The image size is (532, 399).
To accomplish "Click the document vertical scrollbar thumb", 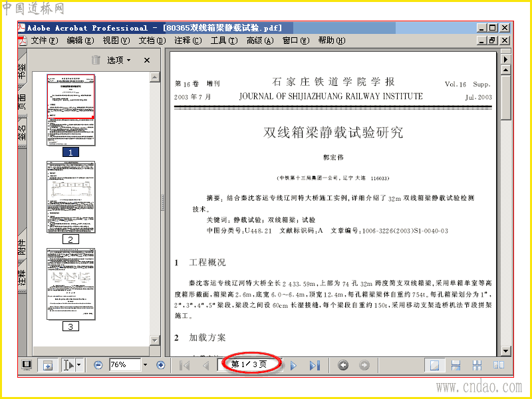I will [x=505, y=98].
